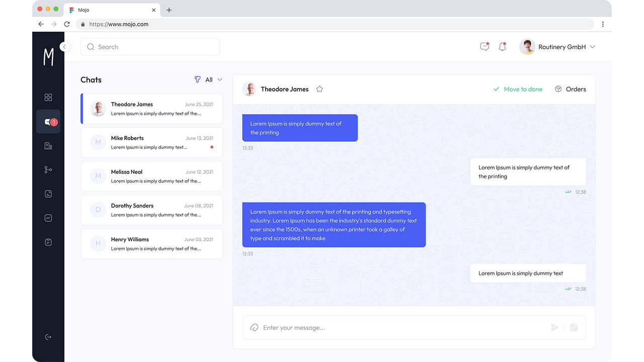
Task: Click the filter icon next to All
Action: pyautogui.click(x=198, y=79)
